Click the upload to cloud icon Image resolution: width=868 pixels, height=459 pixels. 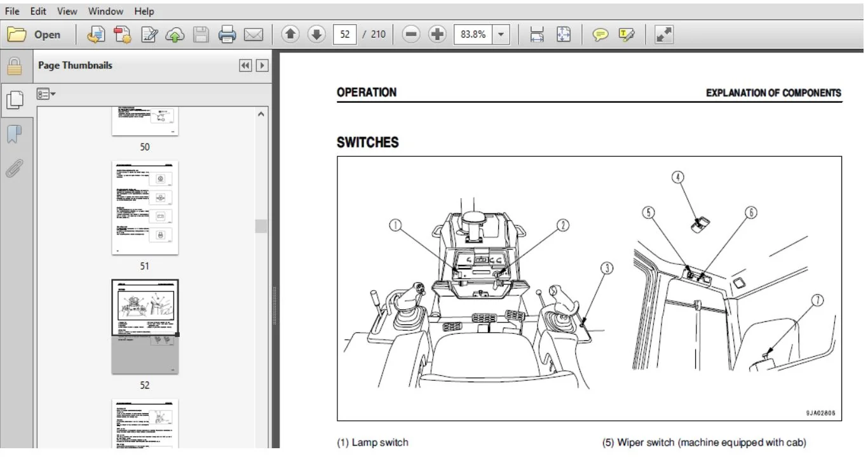(175, 35)
